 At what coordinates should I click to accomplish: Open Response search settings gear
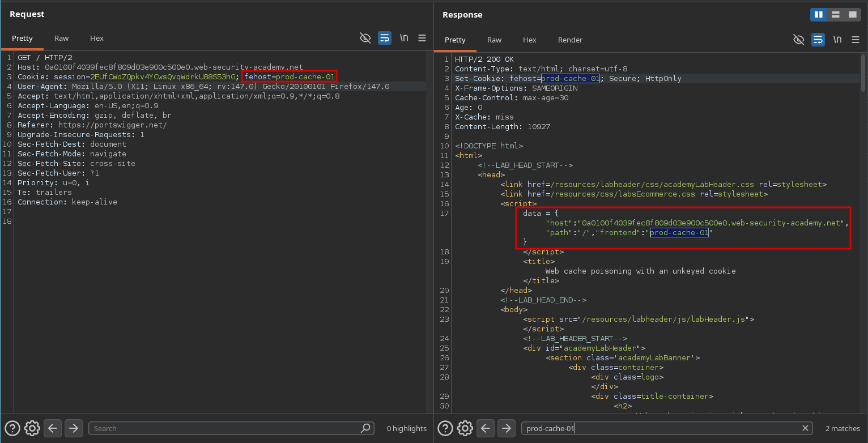[465, 428]
